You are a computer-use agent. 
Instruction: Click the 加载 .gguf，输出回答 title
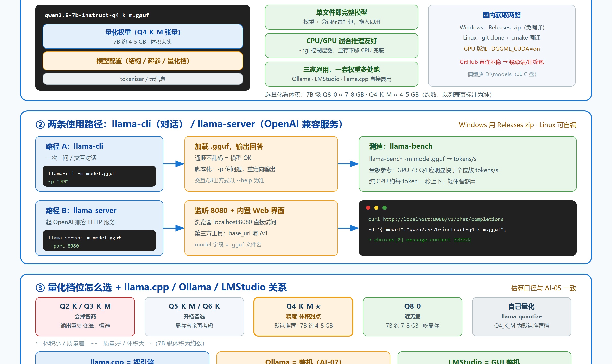(229, 146)
